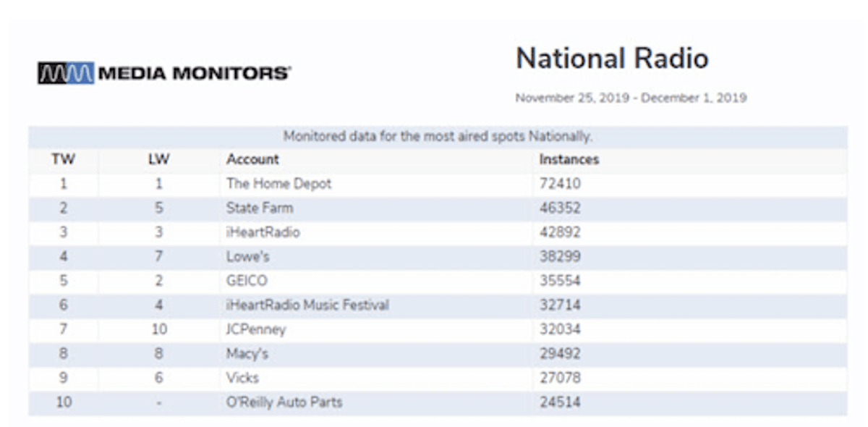Image resolution: width=868 pixels, height=427 pixels.
Task: Click the LW column header
Action: point(158,159)
